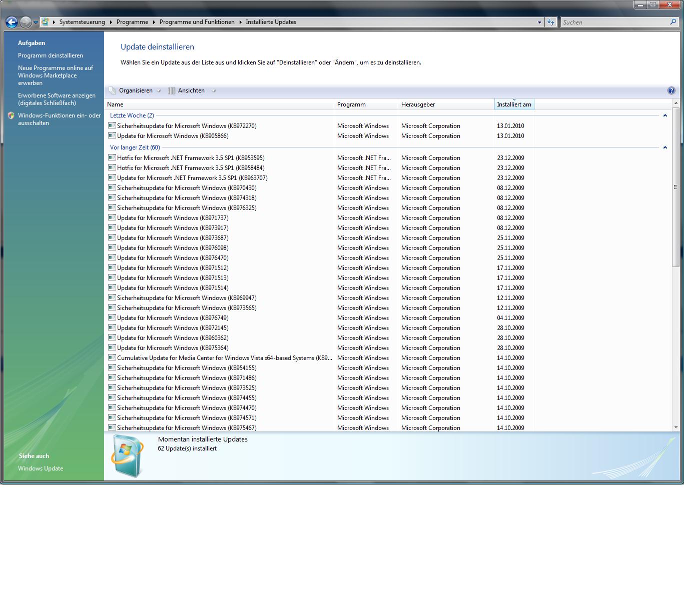Click the scrollbar down arrow
The width and height of the screenshot is (684, 616).
click(676, 427)
